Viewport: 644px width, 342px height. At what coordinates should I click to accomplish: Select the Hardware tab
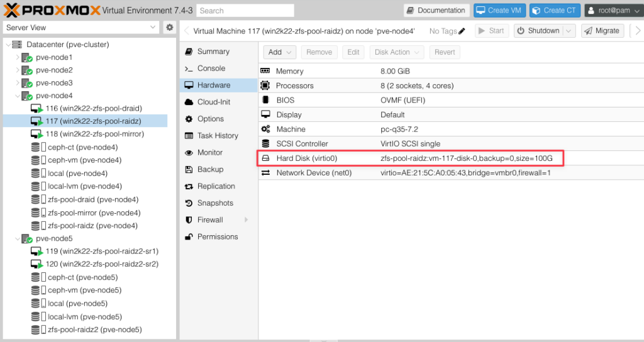click(218, 85)
